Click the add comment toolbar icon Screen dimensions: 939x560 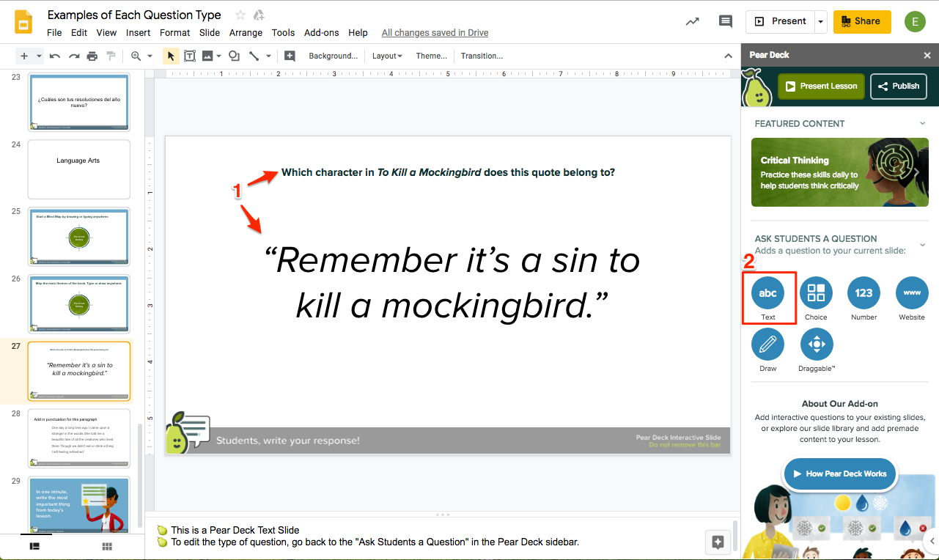290,56
